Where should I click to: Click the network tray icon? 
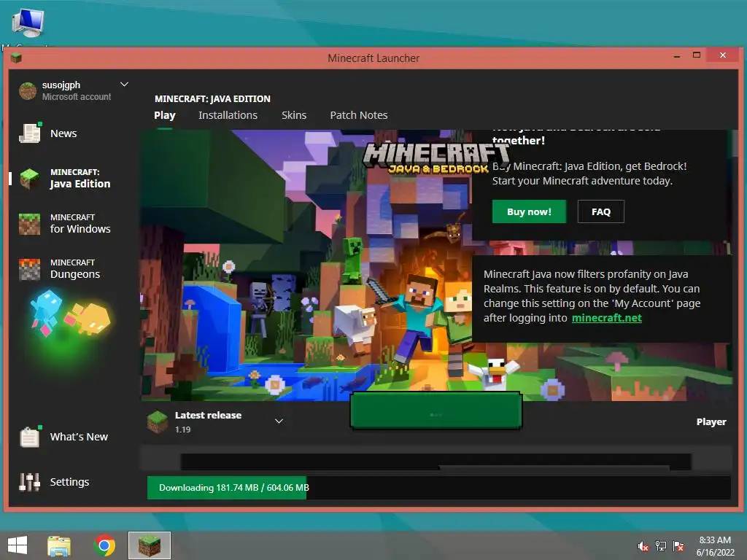pyautogui.click(x=661, y=546)
